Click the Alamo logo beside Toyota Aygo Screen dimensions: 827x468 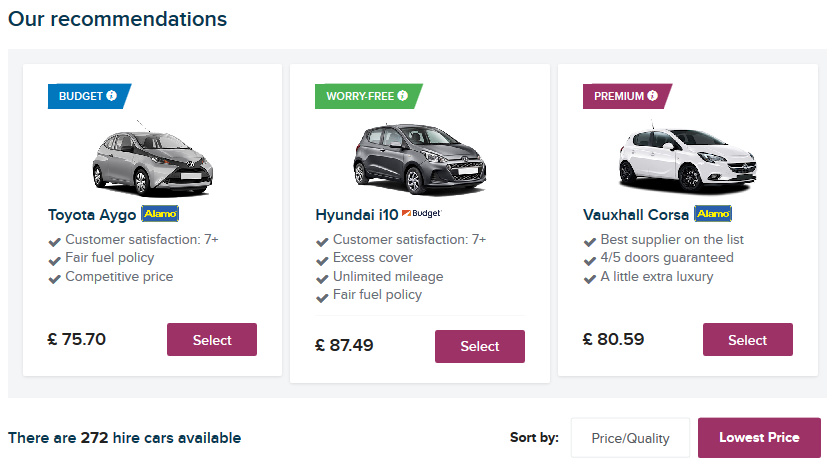[x=160, y=214]
